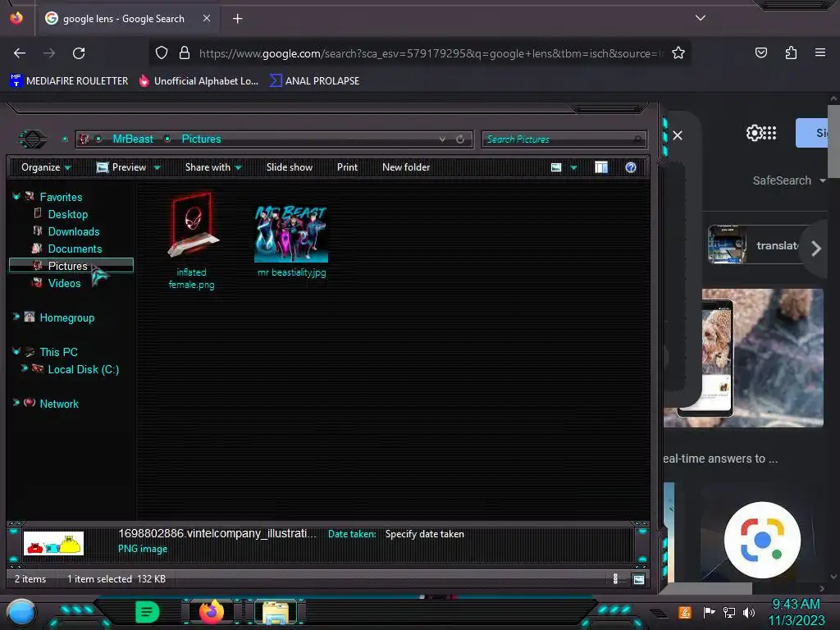Click the details pane preview thumbnail
Viewport: 840px width, 630px height.
tap(53, 543)
